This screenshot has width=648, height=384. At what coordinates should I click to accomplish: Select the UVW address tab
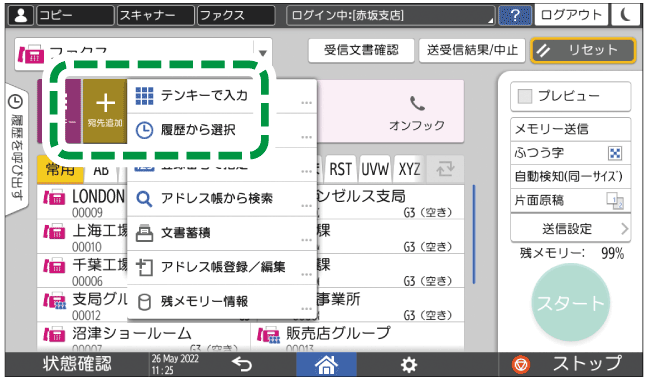(x=375, y=169)
